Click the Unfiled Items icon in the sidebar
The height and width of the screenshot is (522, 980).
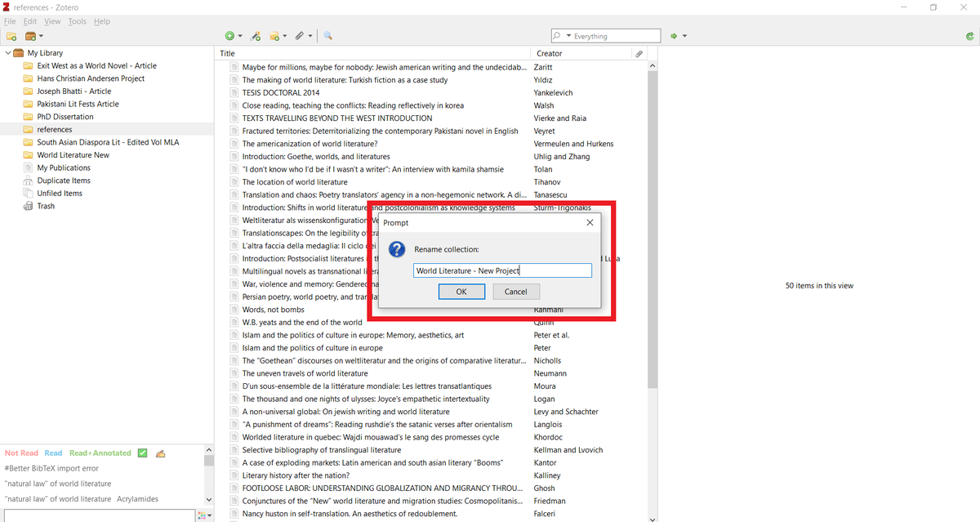pos(29,194)
